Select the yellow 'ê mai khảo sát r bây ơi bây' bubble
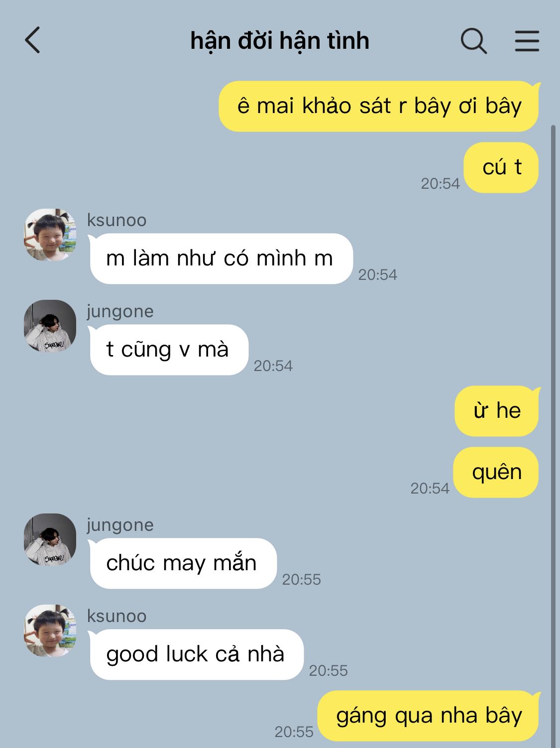This screenshot has width=560, height=748. click(379, 107)
